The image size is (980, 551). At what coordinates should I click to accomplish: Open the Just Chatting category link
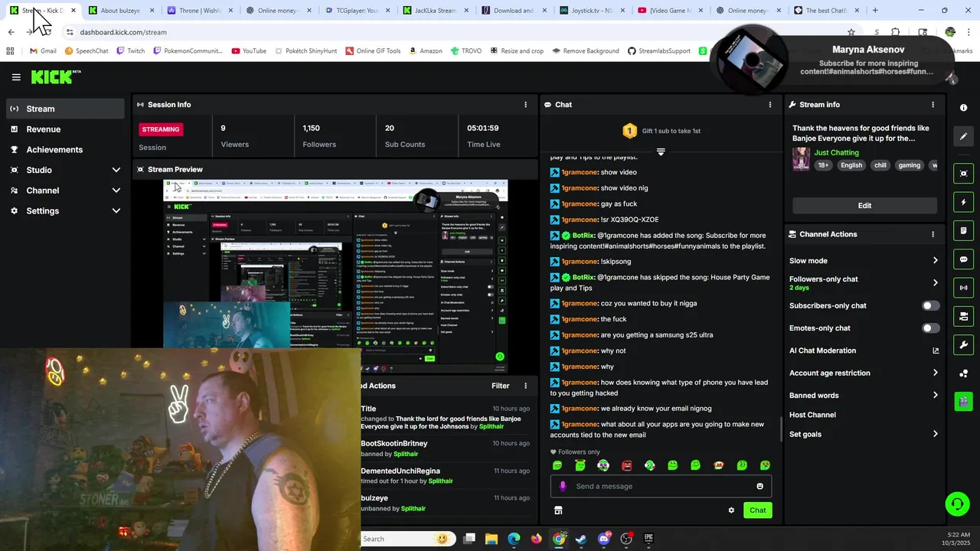(x=836, y=152)
